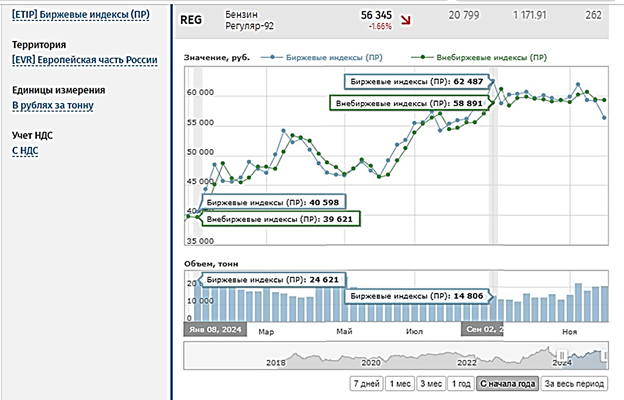Open the [EVR] Европейская часть России selector
The height and width of the screenshot is (400, 624).
click(85, 60)
